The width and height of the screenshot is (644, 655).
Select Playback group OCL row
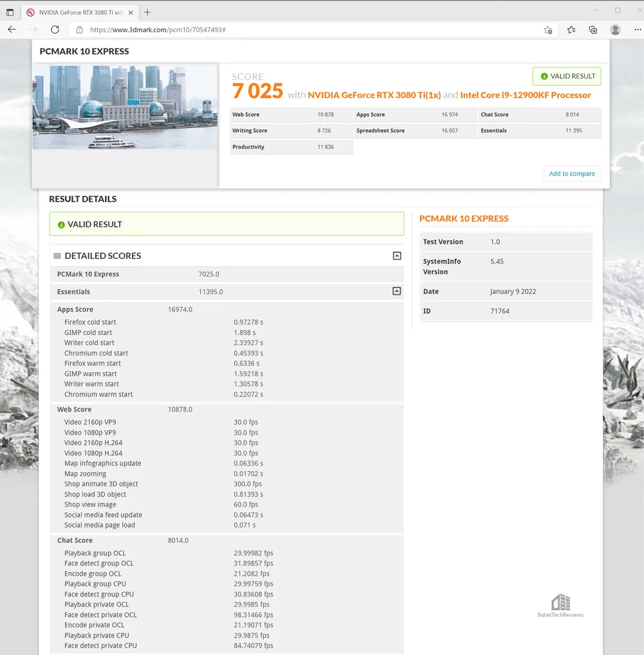point(227,553)
